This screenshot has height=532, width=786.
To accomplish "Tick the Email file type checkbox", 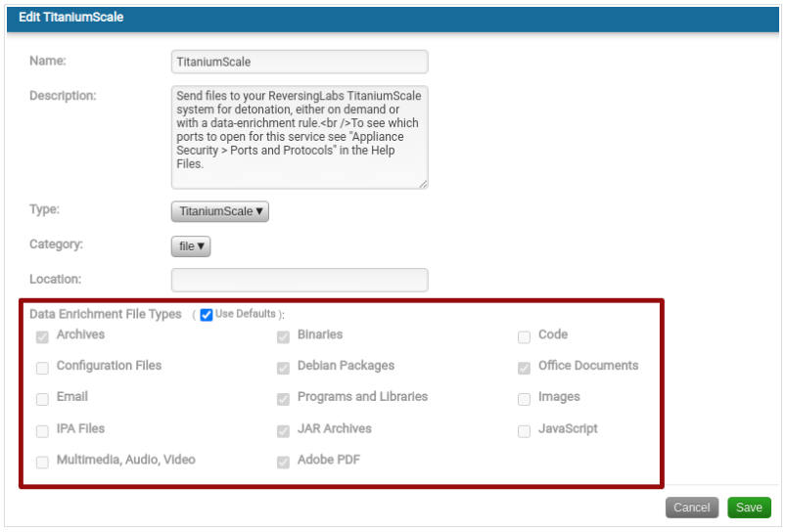I will click(42, 399).
